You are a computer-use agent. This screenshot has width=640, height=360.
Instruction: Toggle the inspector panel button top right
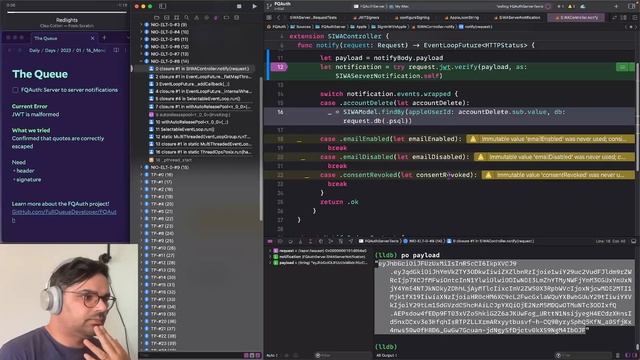click(631, 6)
